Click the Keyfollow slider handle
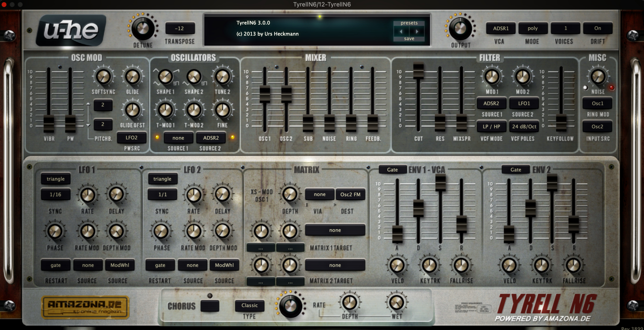644x330 pixels. (561, 123)
